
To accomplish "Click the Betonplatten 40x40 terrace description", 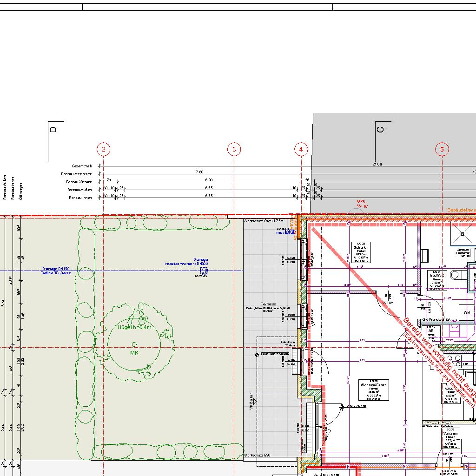I will tap(268, 308).
